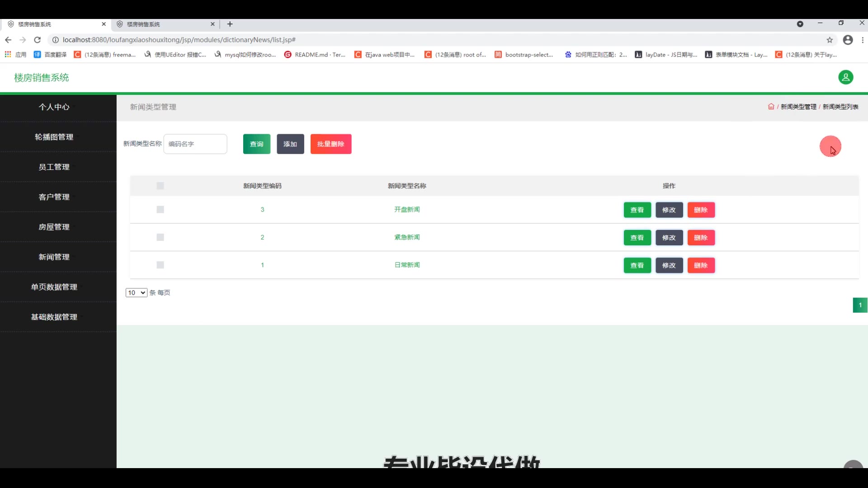
Task: Click page number 1 pagination button
Action: point(860,305)
